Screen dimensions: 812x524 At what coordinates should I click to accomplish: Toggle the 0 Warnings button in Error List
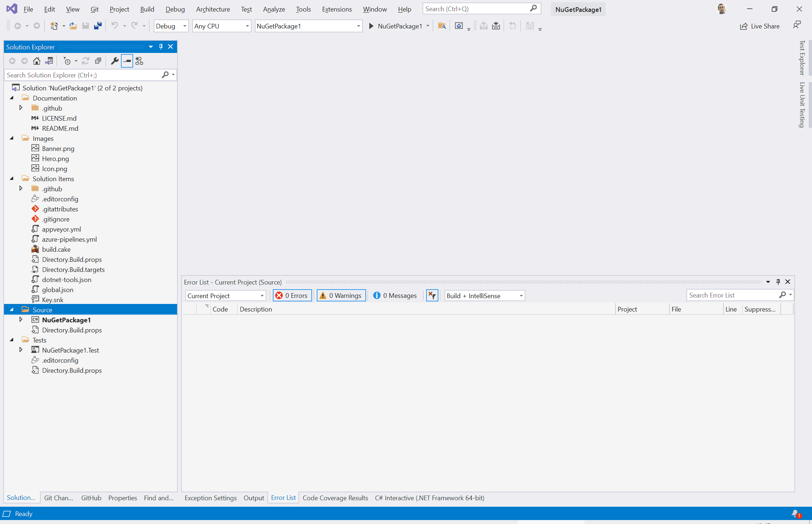[x=342, y=295]
